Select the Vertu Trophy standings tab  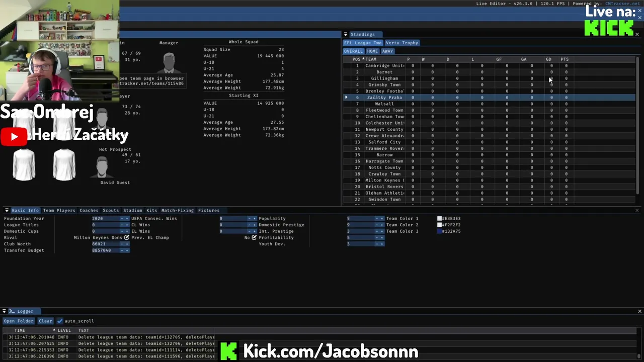coord(402,43)
